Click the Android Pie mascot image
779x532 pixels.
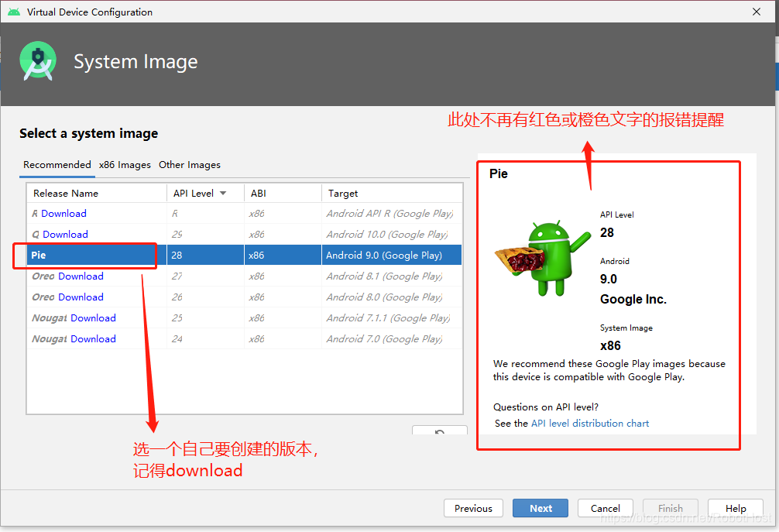coord(543,259)
